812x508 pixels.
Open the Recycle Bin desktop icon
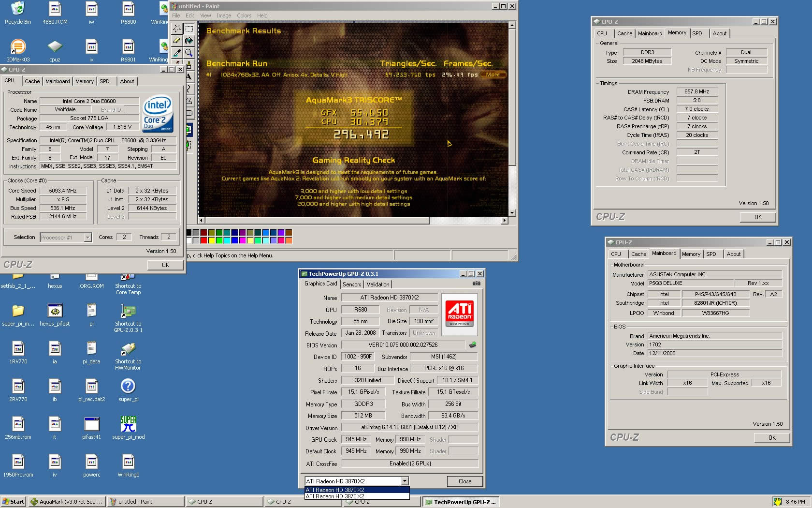pos(18,13)
